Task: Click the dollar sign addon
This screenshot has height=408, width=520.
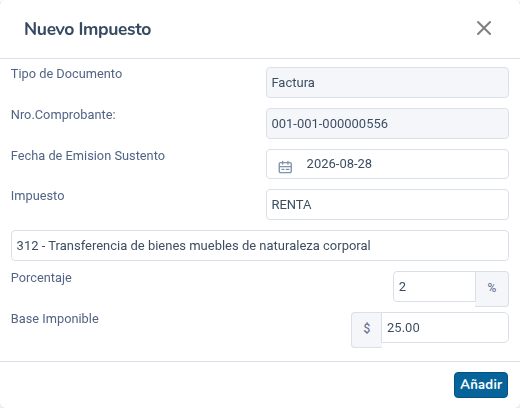Action: click(367, 330)
